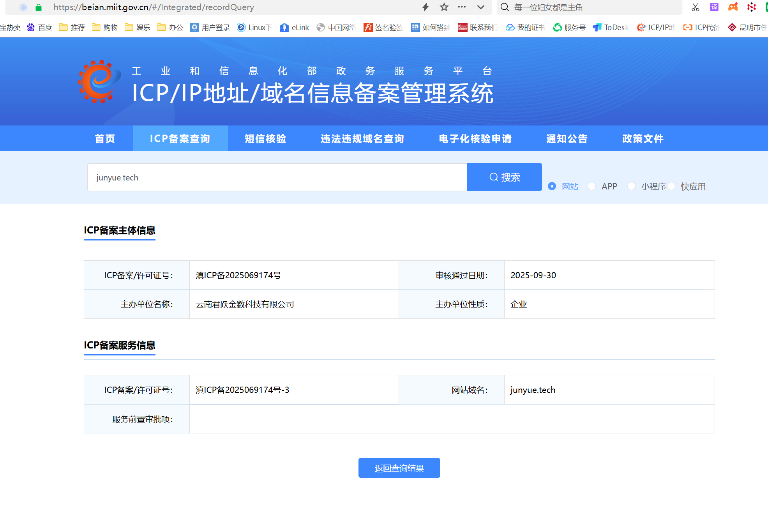This screenshot has width=768, height=532.
Task: Open the ToDesk bookmark
Action: click(x=611, y=27)
